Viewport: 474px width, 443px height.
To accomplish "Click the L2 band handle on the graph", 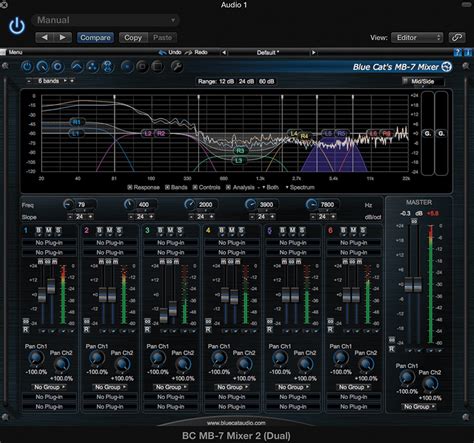I will pos(148,133).
